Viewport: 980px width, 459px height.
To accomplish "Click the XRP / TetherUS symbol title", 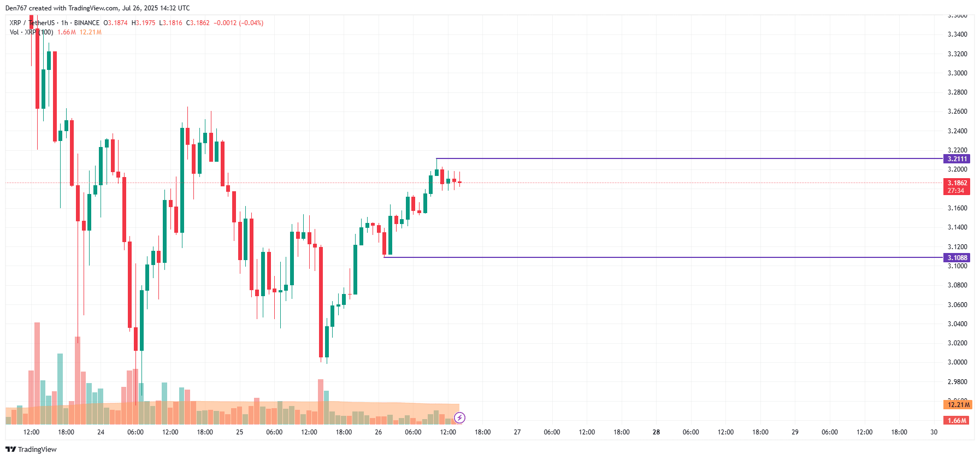I will coord(32,23).
